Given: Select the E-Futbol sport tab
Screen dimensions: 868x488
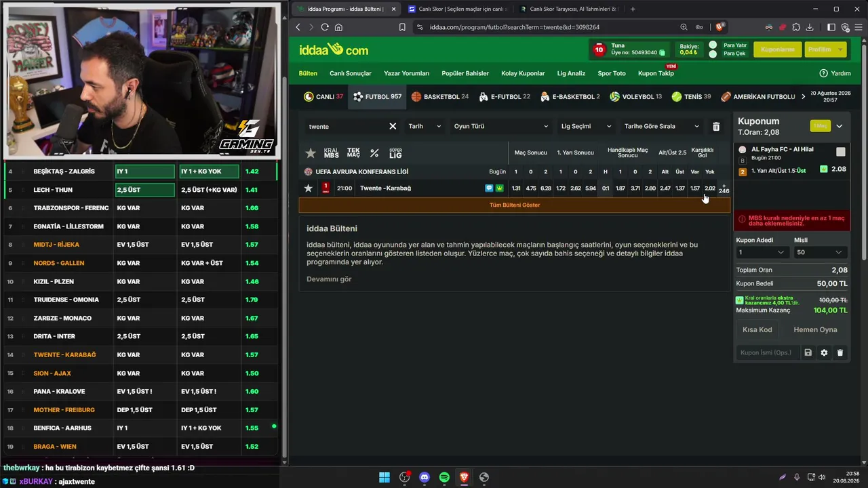Looking at the screenshot, I should coord(505,97).
